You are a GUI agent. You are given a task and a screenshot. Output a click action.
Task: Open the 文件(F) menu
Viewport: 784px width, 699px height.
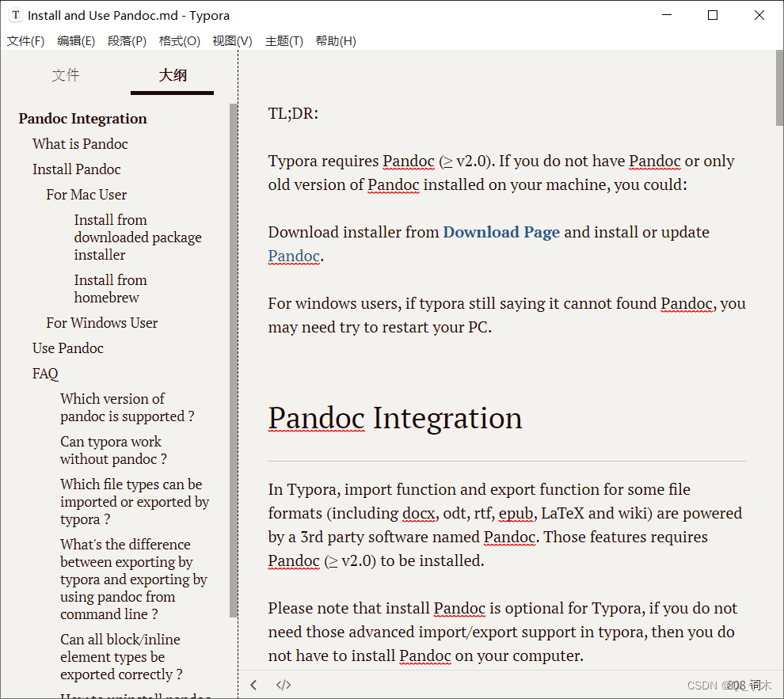pos(25,41)
